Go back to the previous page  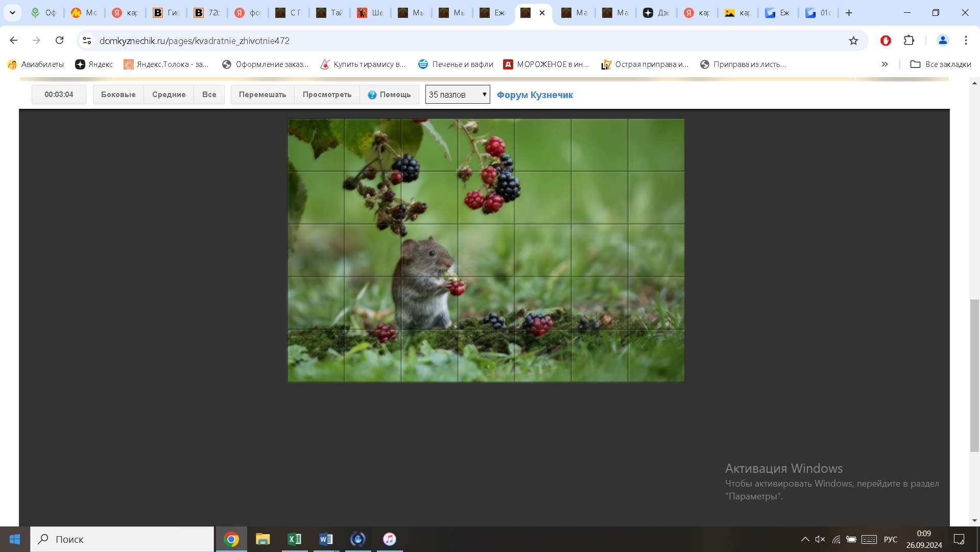point(14,40)
